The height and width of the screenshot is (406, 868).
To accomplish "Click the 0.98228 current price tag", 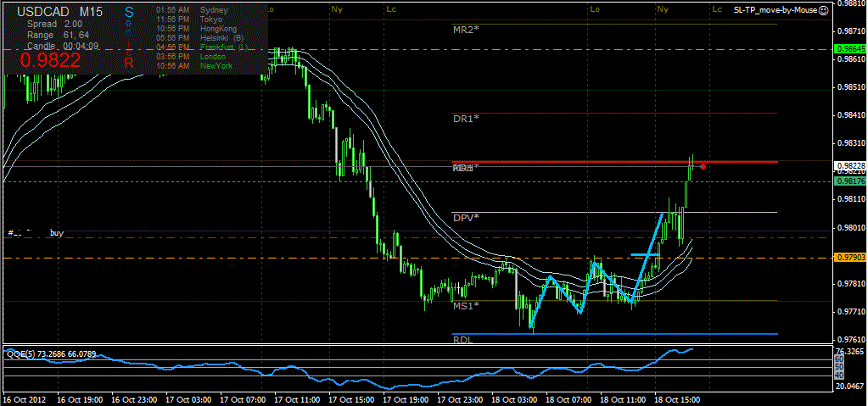I will 850,166.
